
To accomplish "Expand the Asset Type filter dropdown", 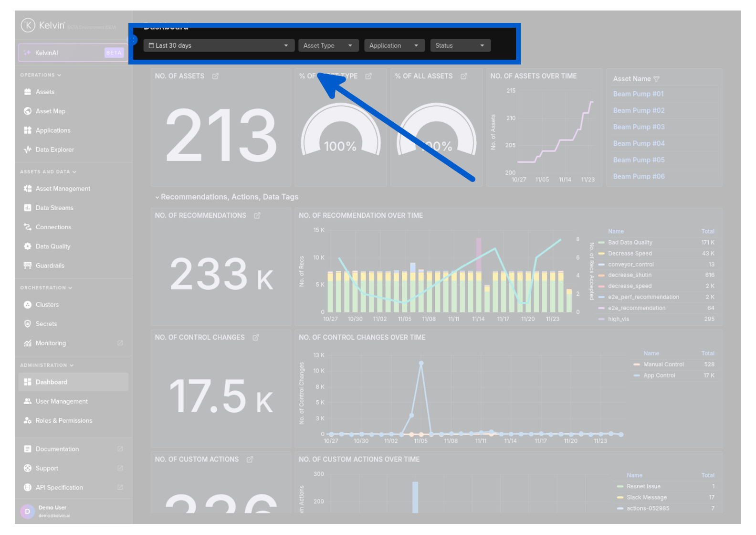I will [x=328, y=46].
